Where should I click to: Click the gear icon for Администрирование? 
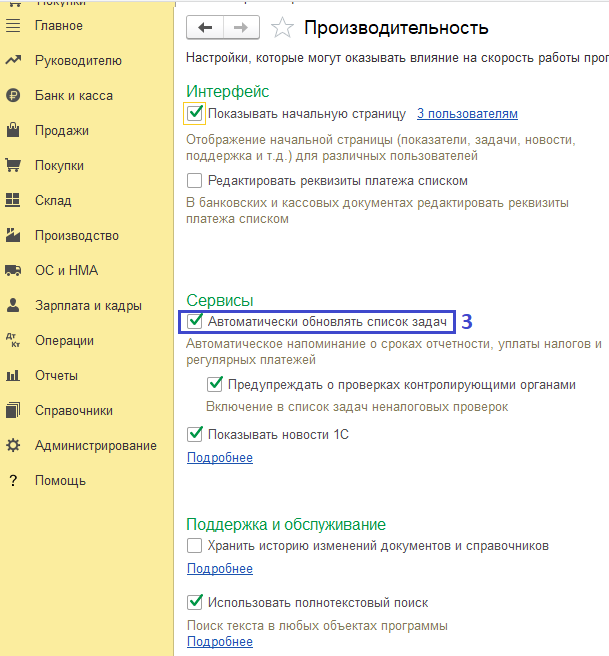(13, 446)
